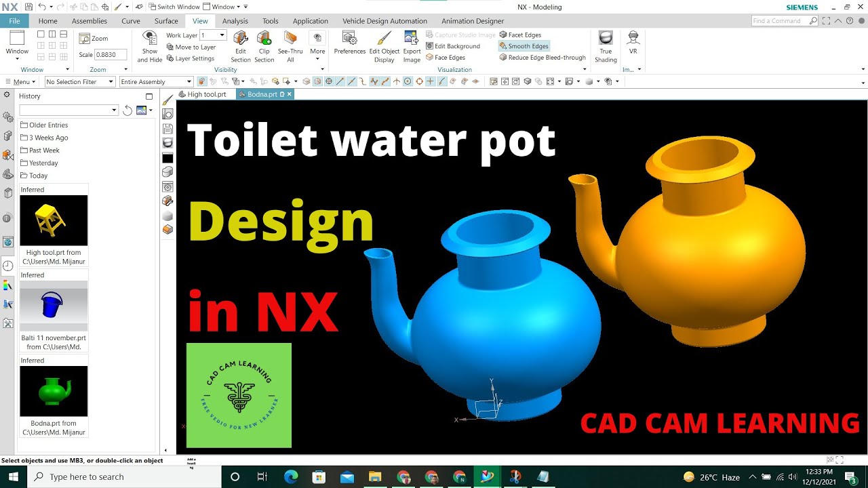868x488 pixels.
Task: Choose Move to Layer
Action: pyautogui.click(x=191, y=47)
